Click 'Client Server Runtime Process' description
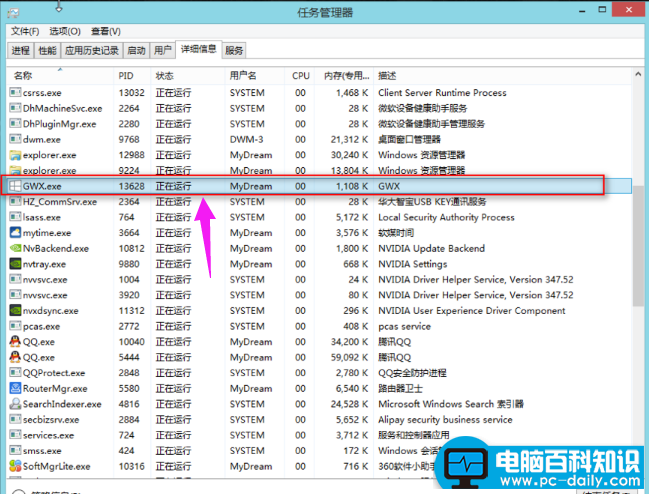The width and height of the screenshot is (649, 494). pyautogui.click(x=442, y=93)
